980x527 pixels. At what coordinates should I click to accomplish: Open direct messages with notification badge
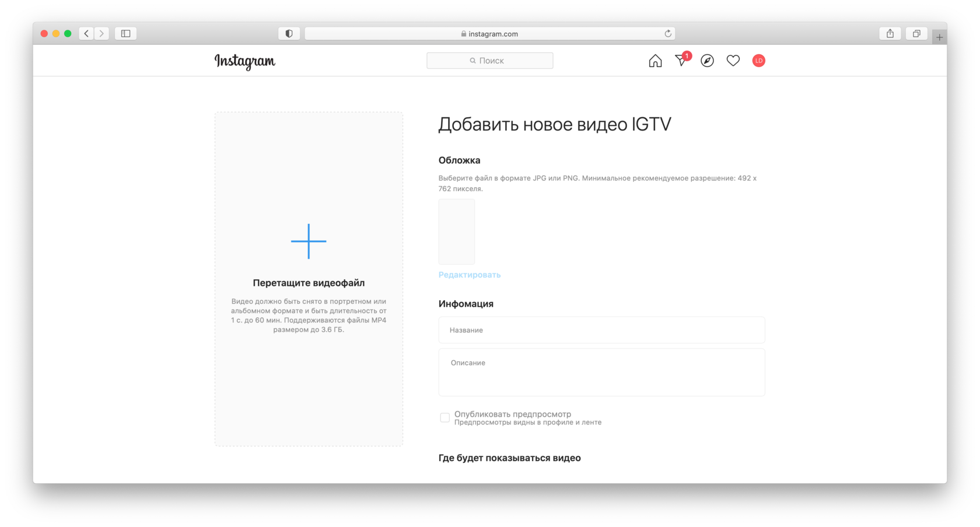(681, 61)
